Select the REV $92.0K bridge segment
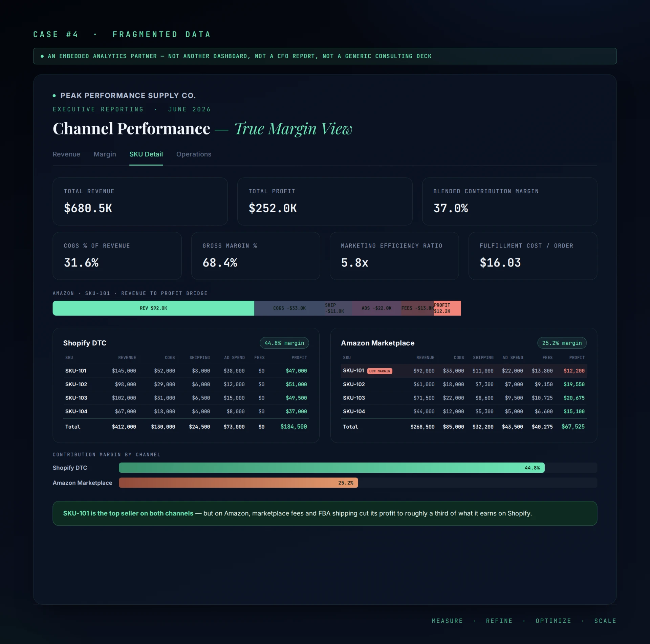Screen dimensions: 650x644 [153, 308]
